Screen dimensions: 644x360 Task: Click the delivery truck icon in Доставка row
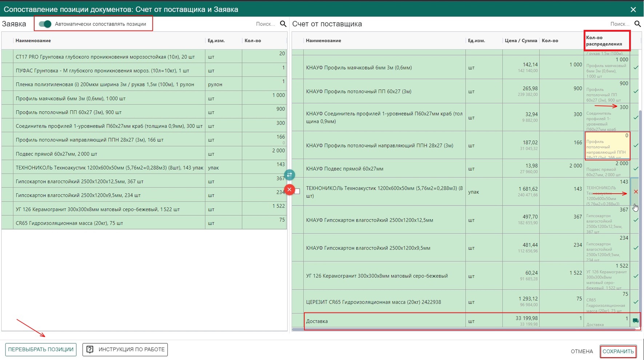click(636, 321)
